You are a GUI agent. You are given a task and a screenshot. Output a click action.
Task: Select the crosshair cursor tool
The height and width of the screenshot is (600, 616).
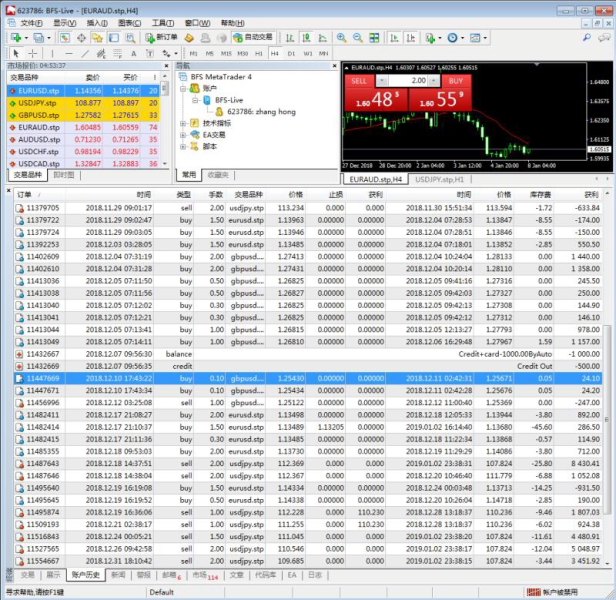pyautogui.click(x=32, y=53)
